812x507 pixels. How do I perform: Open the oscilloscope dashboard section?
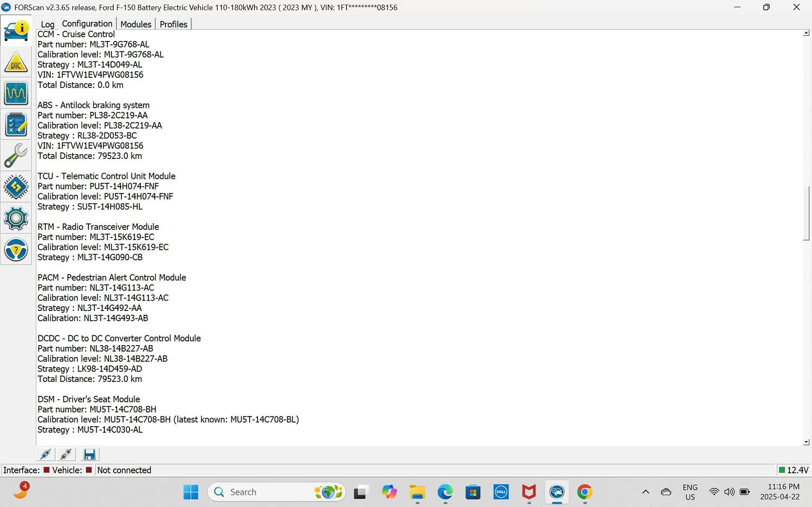click(x=16, y=93)
